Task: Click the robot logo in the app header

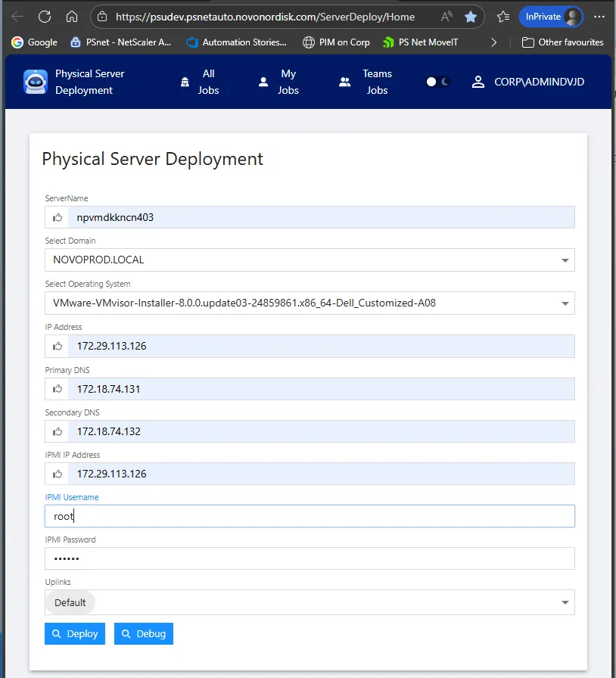Action: (36, 82)
